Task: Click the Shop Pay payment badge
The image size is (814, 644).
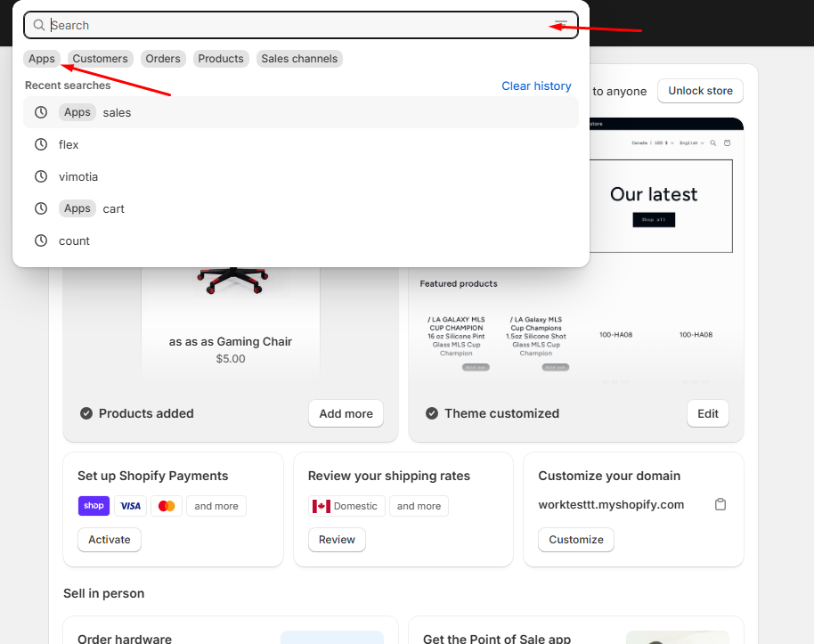Action: coord(94,506)
